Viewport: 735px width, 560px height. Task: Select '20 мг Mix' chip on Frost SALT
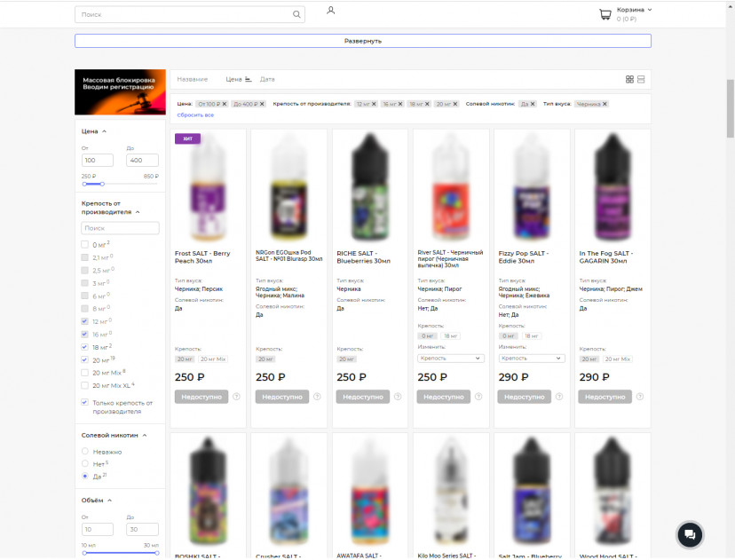click(213, 359)
